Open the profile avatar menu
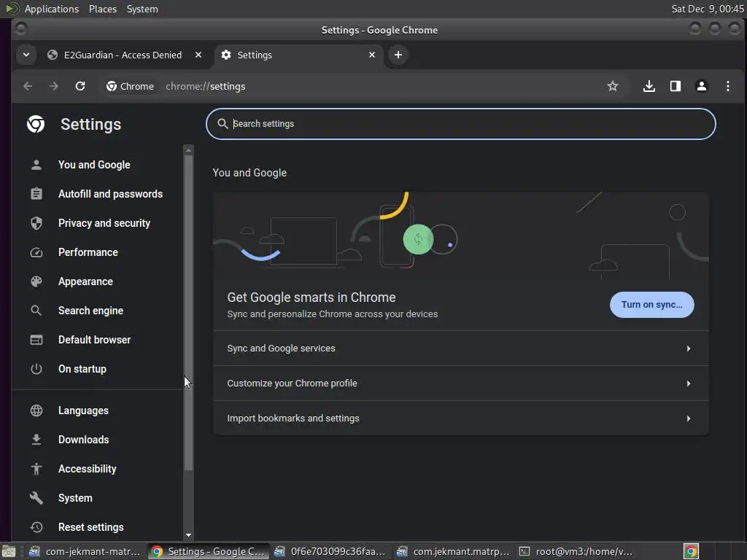747x560 pixels. coord(701,86)
